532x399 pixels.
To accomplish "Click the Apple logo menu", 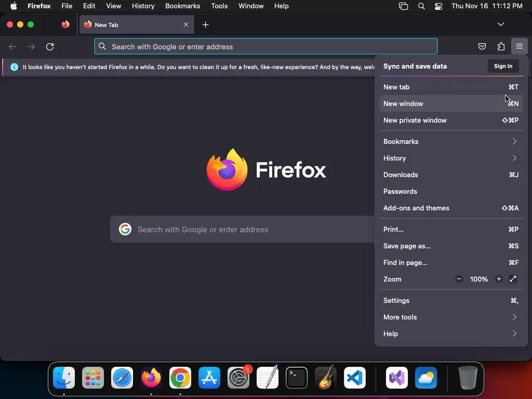I will [x=14, y=6].
